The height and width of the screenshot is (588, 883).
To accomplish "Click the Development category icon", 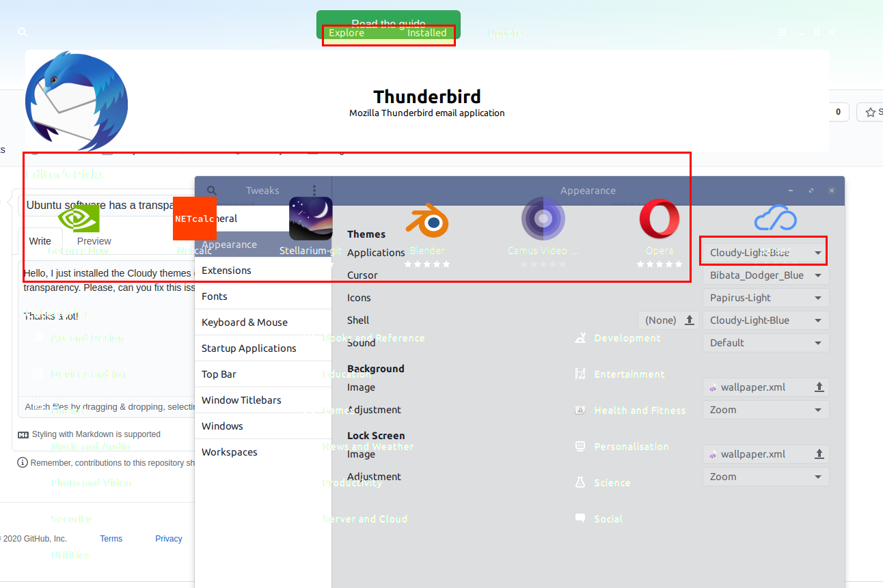I will 580,337.
